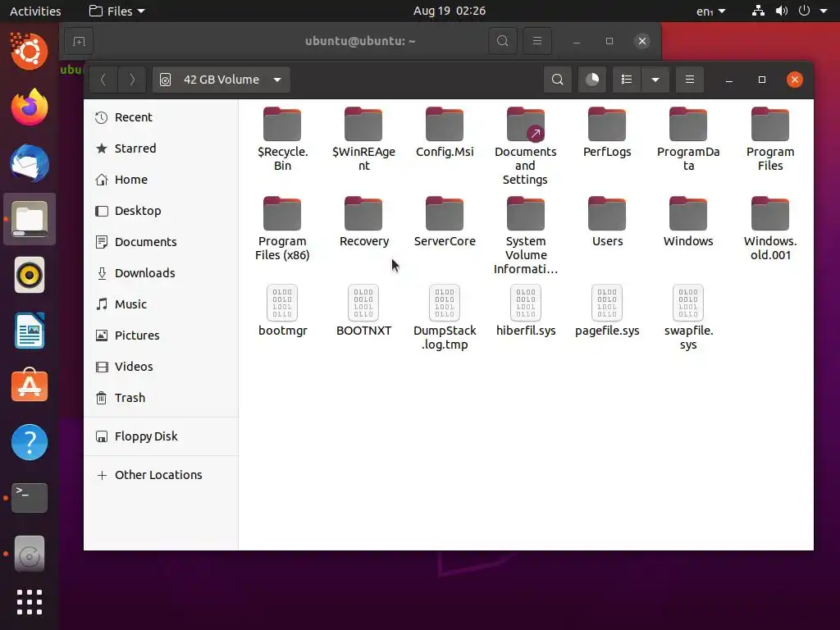This screenshot has height=630, width=840.
Task: Open the en keyboard layout menu
Action: tap(711, 11)
